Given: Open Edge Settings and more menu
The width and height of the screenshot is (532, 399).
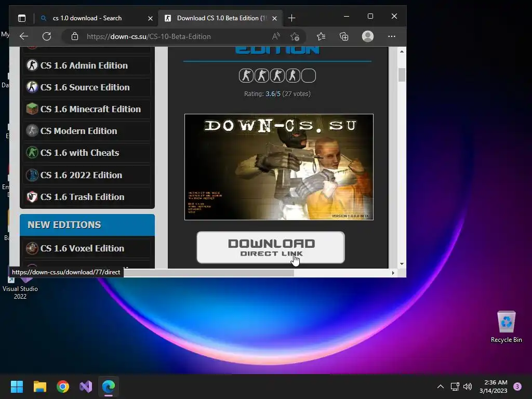Looking at the screenshot, I should tap(392, 36).
